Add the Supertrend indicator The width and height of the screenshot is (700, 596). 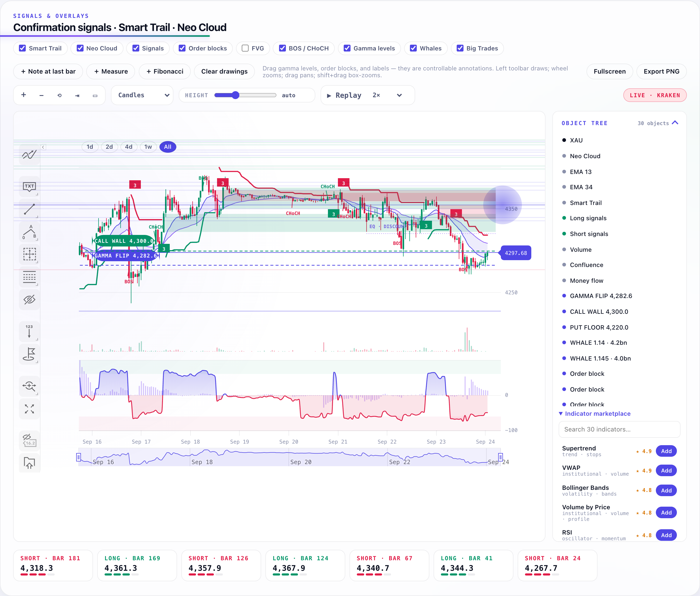tap(666, 451)
